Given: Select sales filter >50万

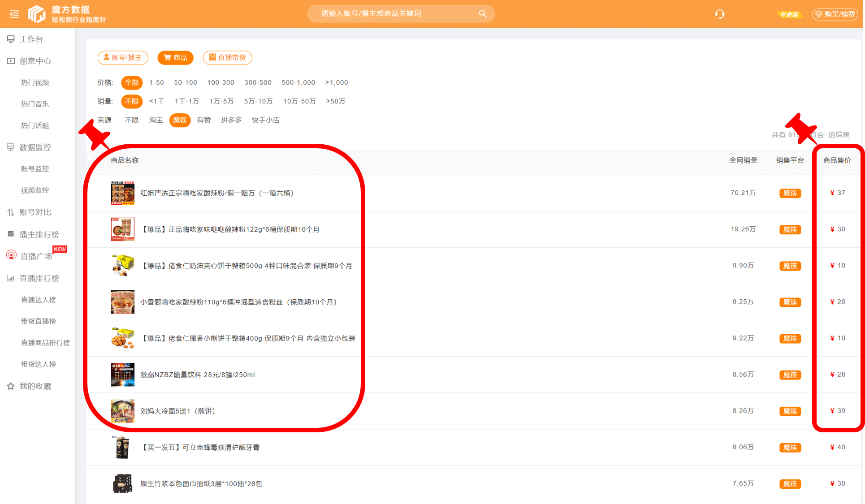Looking at the screenshot, I should pyautogui.click(x=336, y=101).
